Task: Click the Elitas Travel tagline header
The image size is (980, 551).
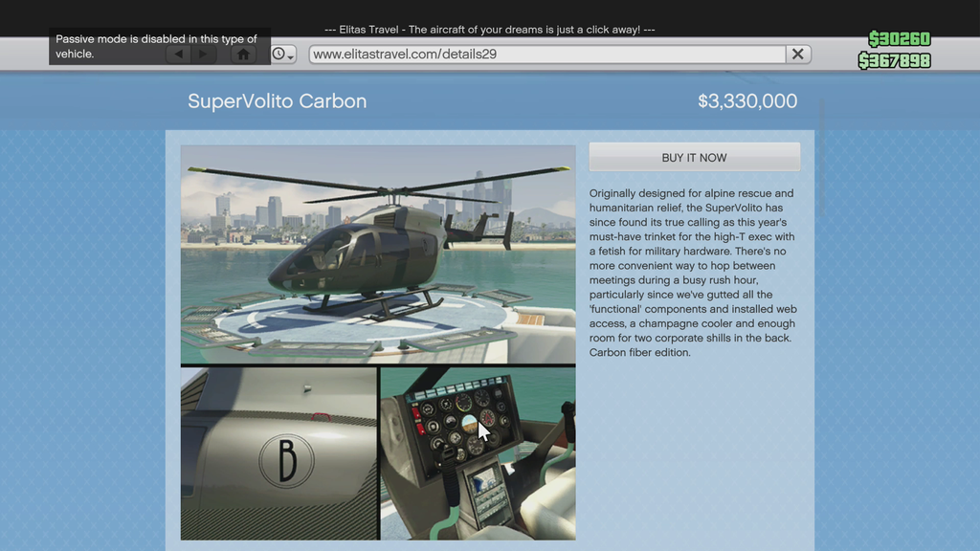Action: [x=490, y=30]
